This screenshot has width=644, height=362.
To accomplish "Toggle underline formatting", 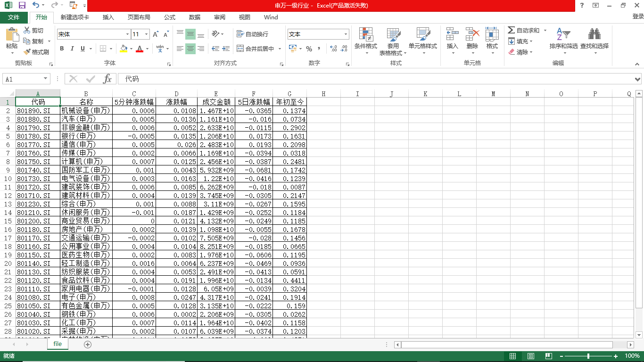I will tap(83, 49).
